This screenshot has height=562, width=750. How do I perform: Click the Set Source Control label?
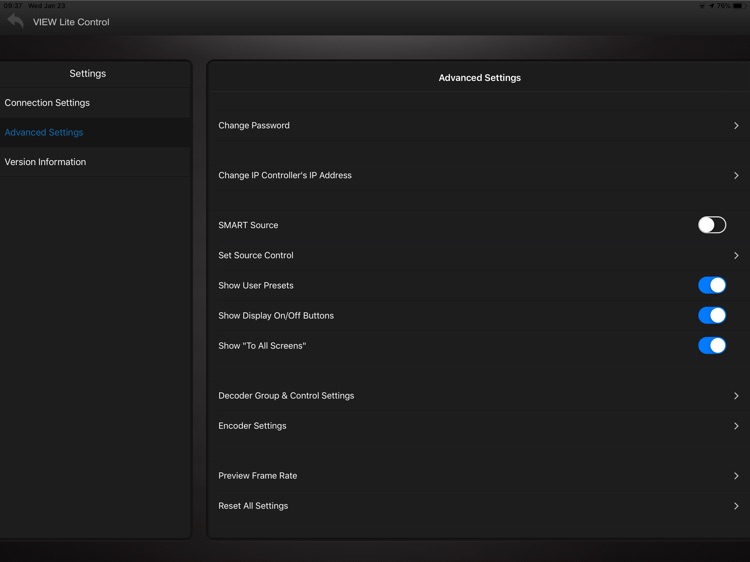coord(256,255)
